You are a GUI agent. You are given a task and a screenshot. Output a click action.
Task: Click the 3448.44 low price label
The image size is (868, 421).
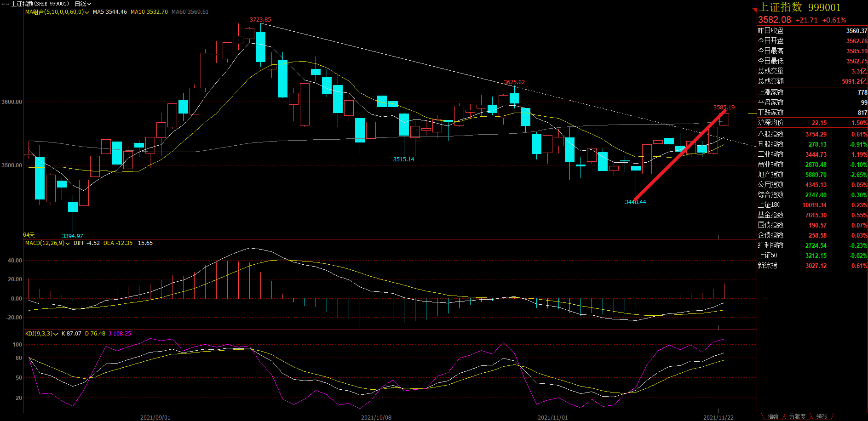pos(635,202)
